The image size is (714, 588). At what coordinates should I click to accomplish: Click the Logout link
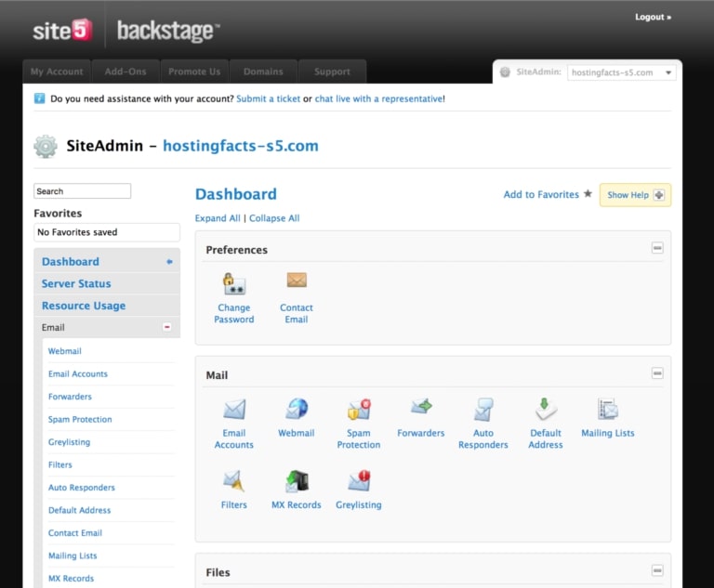(x=653, y=18)
